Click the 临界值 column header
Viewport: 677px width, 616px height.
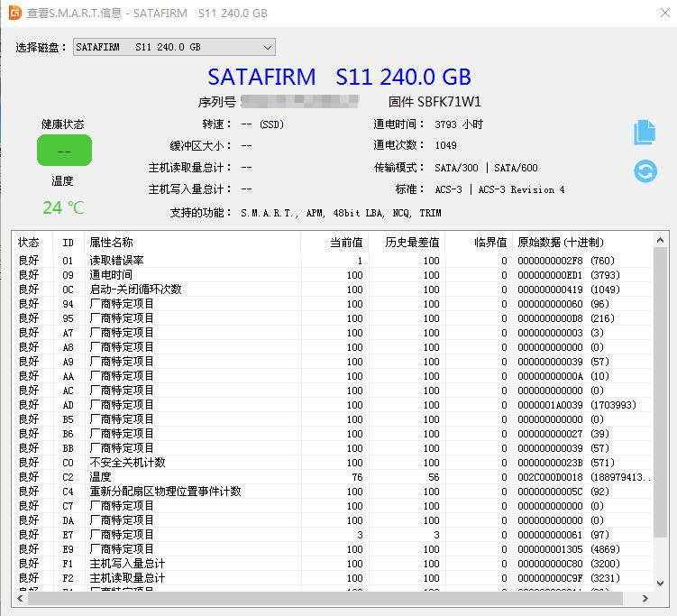[x=479, y=243]
